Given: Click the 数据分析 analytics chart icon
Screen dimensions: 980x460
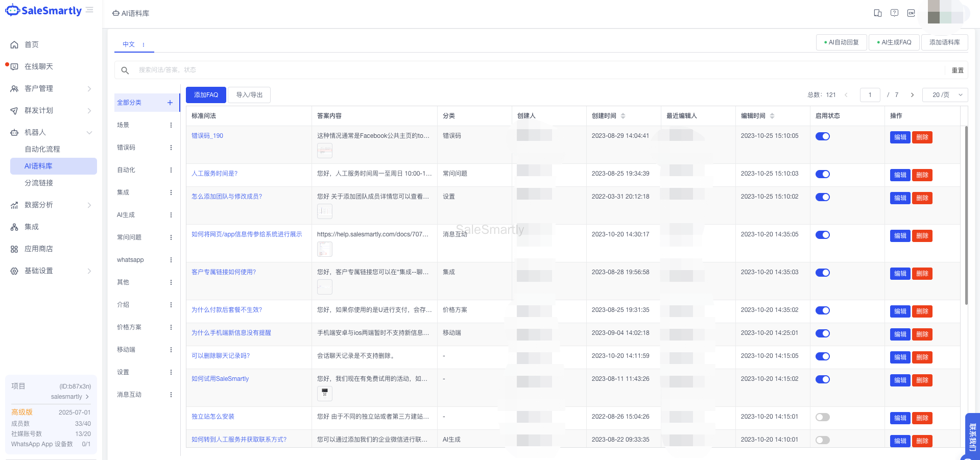Looking at the screenshot, I should [14, 205].
